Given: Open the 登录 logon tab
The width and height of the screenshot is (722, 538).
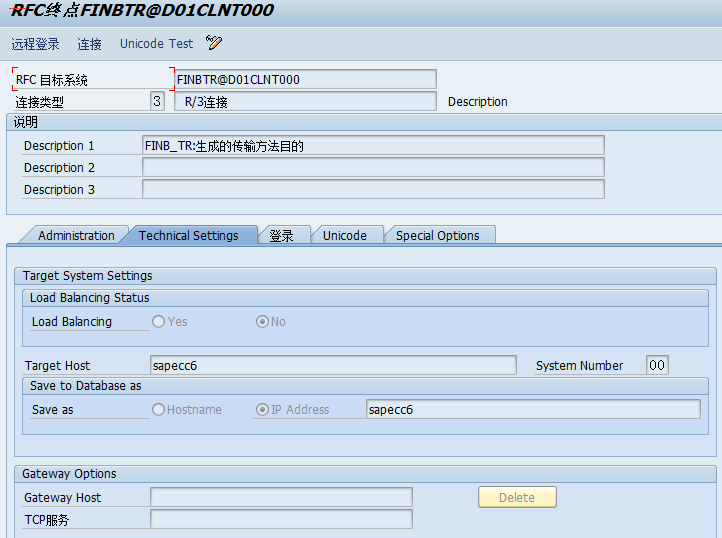Looking at the screenshot, I should [281, 235].
